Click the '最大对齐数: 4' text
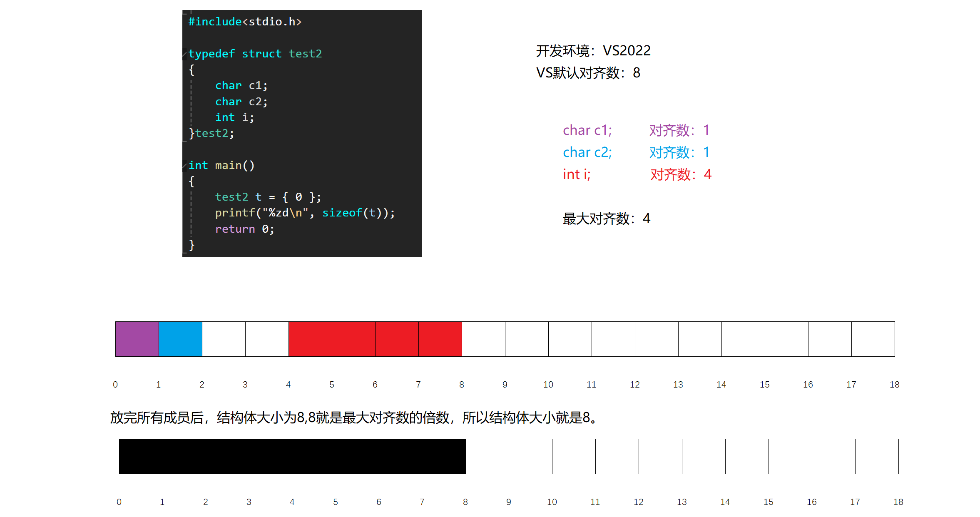Viewport: 980px width, 517px height. (x=606, y=219)
